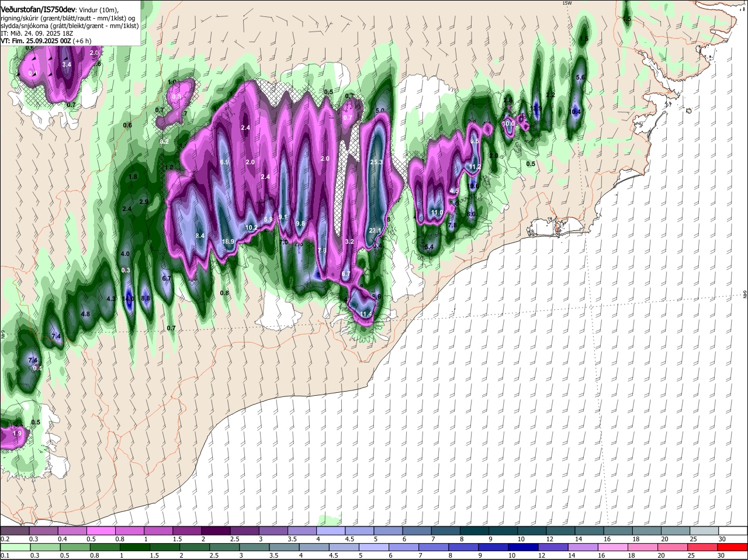The width and height of the screenshot is (748, 560).
Task: Select the 23.1 precipitation value on map
Action: pos(375,231)
